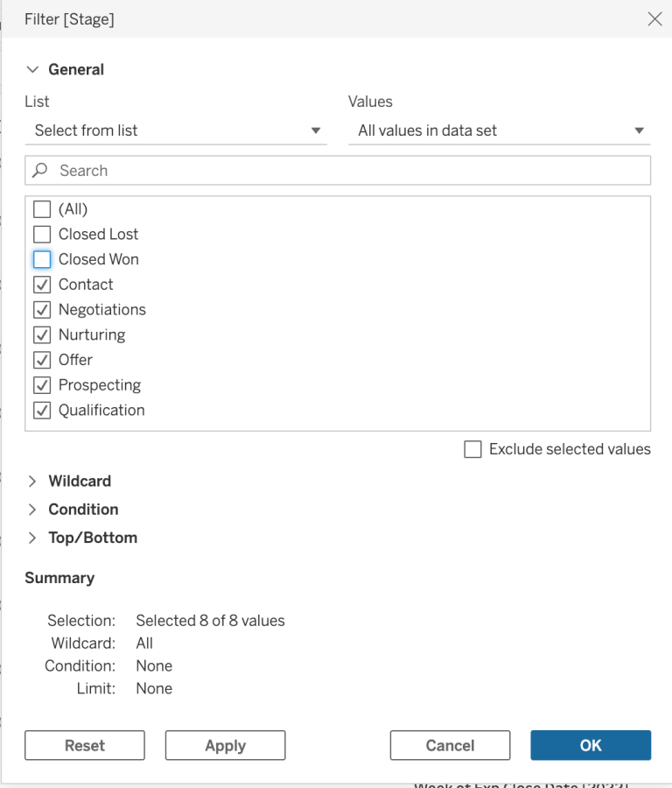Close the Filter [Stage] dialog

click(655, 18)
